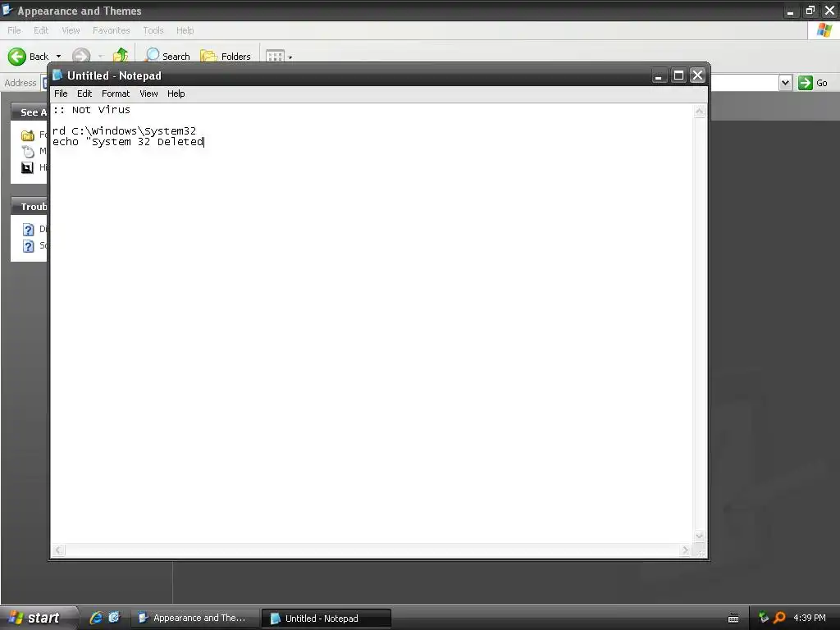Minimize the Notepad window

click(x=659, y=75)
